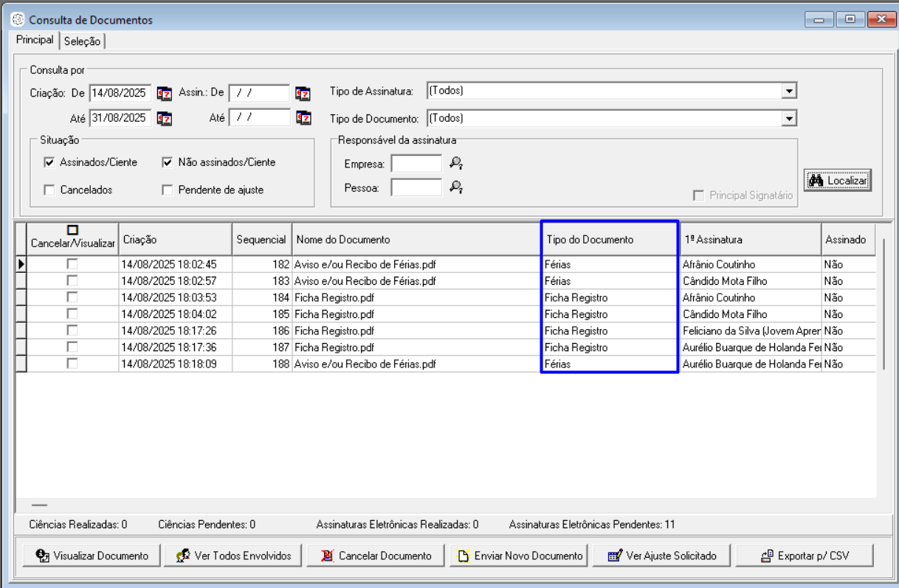
Task: Click the Consulta de Documentos window icon
Action: click(x=18, y=20)
